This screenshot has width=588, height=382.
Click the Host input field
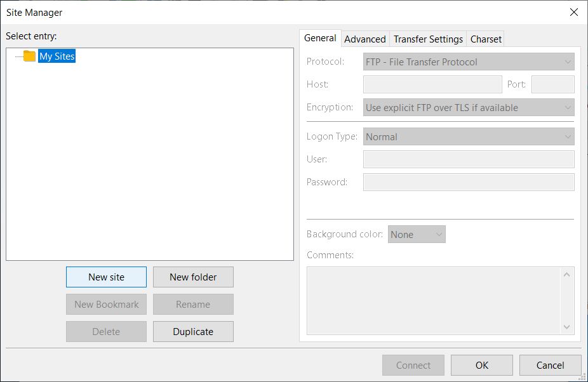[x=432, y=84]
